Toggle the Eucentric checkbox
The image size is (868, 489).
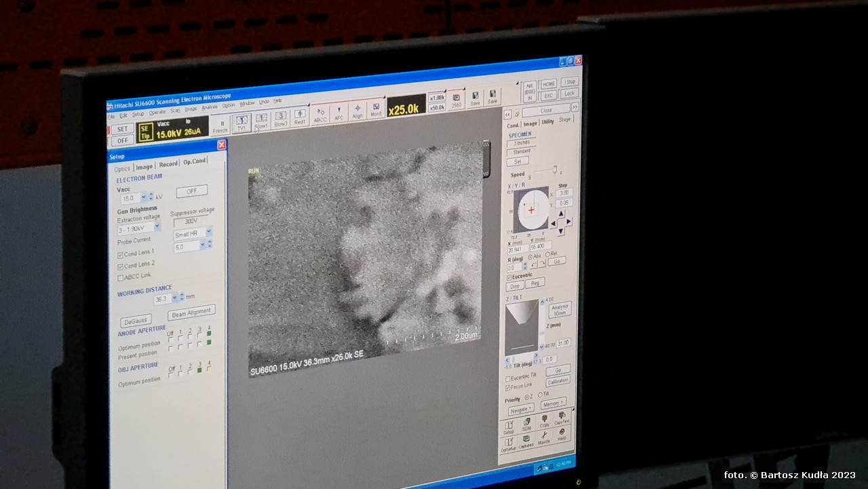click(x=509, y=277)
